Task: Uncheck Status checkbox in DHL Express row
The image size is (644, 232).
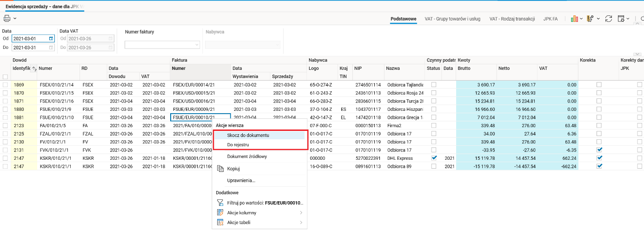Action: click(434, 158)
